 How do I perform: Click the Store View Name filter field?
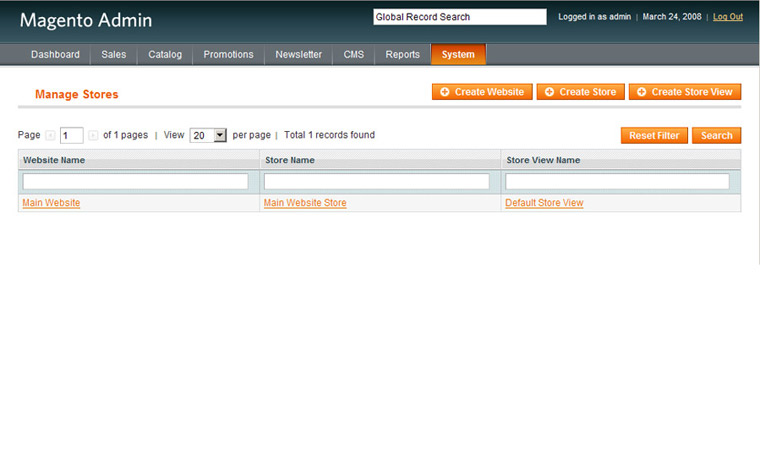coord(617,181)
